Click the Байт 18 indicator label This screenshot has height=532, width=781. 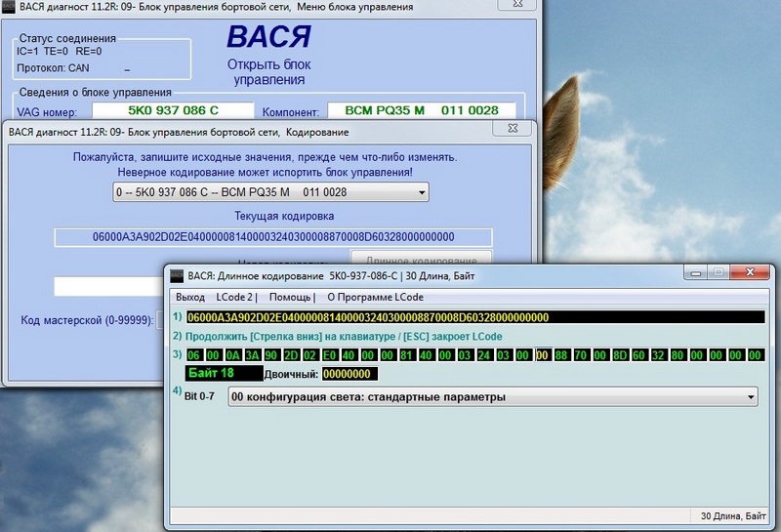225,373
